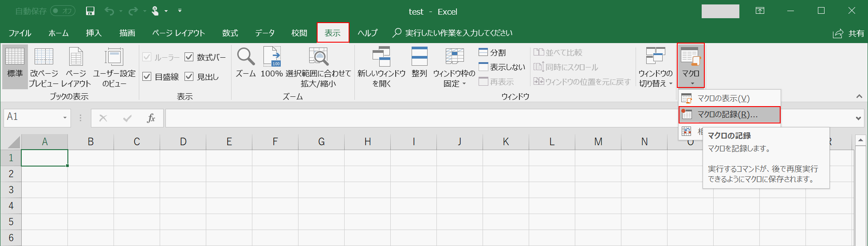
Task: Switch to the 校閲 tab
Action: click(x=299, y=33)
